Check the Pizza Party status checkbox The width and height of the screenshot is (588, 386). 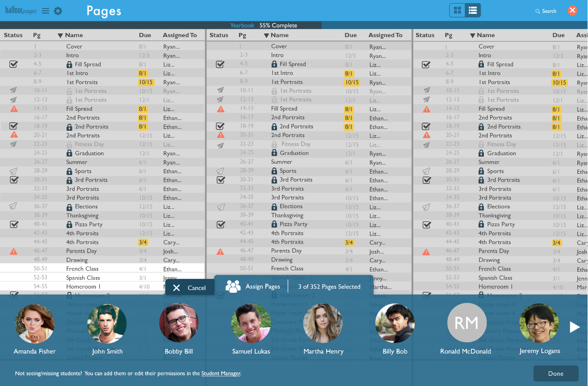tap(13, 224)
